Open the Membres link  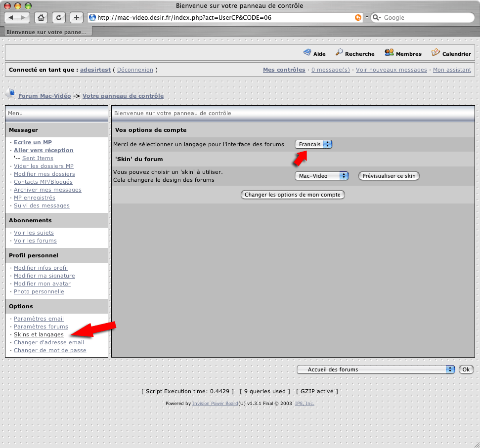(409, 54)
